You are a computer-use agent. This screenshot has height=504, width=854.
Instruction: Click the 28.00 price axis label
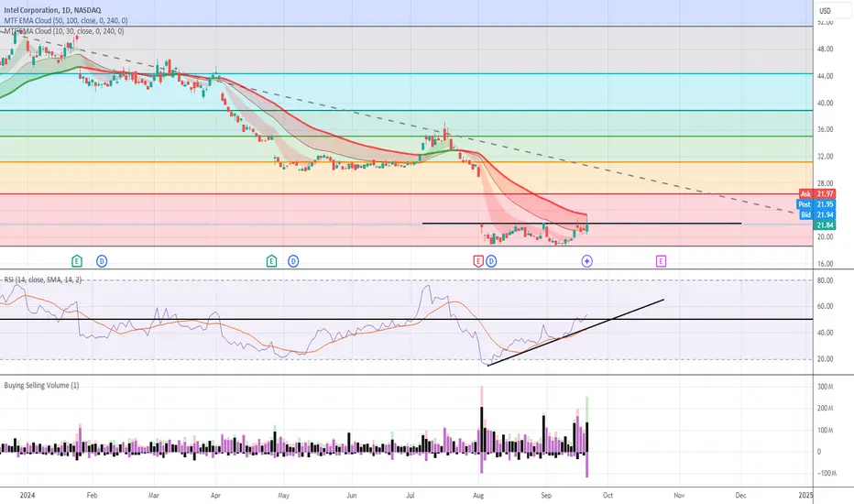(x=825, y=183)
